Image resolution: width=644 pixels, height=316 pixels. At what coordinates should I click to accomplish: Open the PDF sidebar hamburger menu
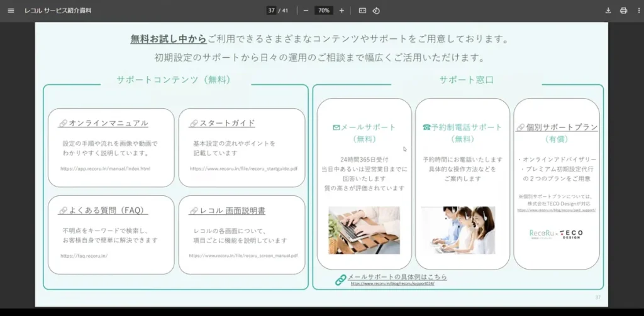click(x=11, y=11)
